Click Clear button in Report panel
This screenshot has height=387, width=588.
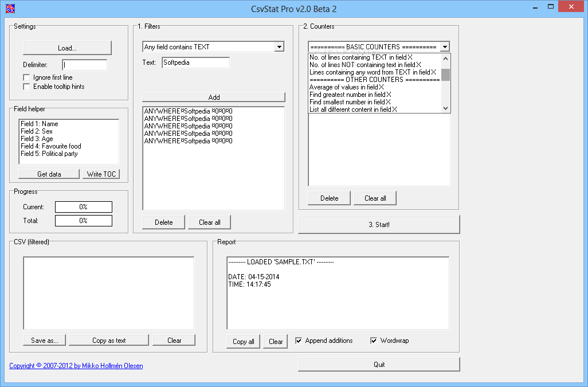click(x=276, y=342)
